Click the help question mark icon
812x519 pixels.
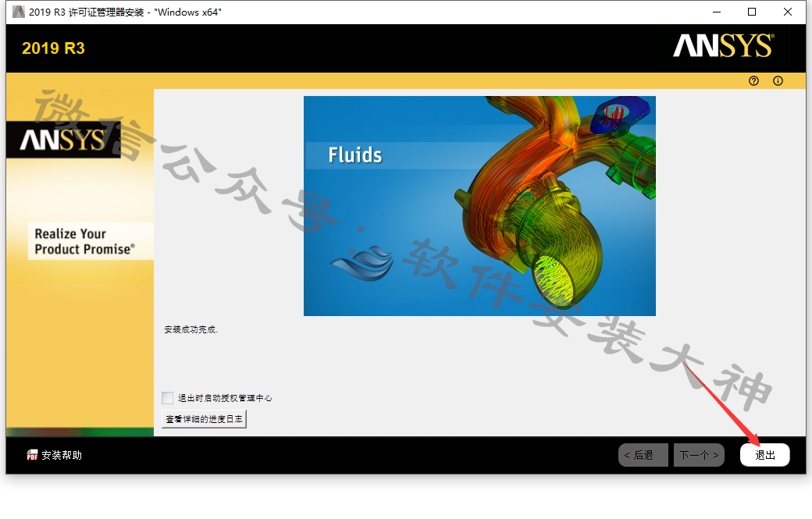tap(753, 80)
